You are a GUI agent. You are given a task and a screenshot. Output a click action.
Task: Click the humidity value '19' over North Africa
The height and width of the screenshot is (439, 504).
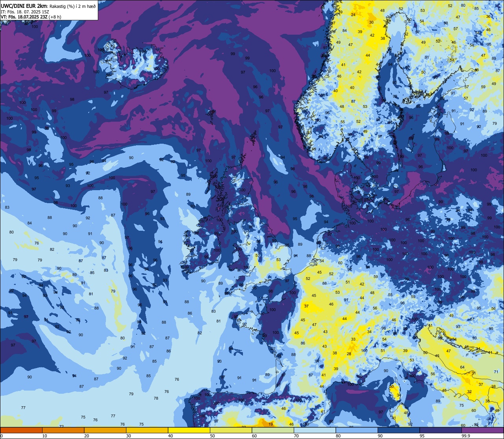tap(271, 424)
